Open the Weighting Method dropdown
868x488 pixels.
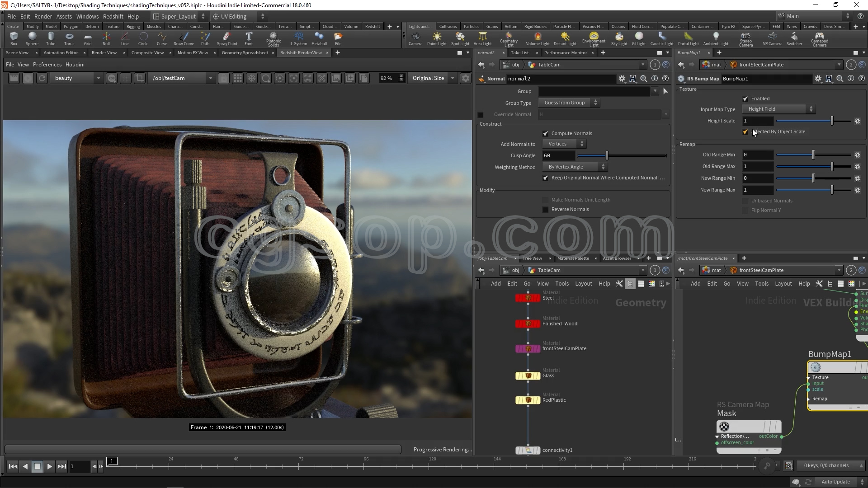point(575,167)
